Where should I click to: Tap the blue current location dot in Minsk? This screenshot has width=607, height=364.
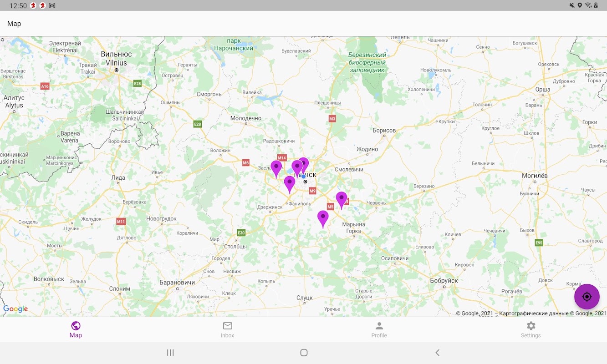click(x=304, y=176)
